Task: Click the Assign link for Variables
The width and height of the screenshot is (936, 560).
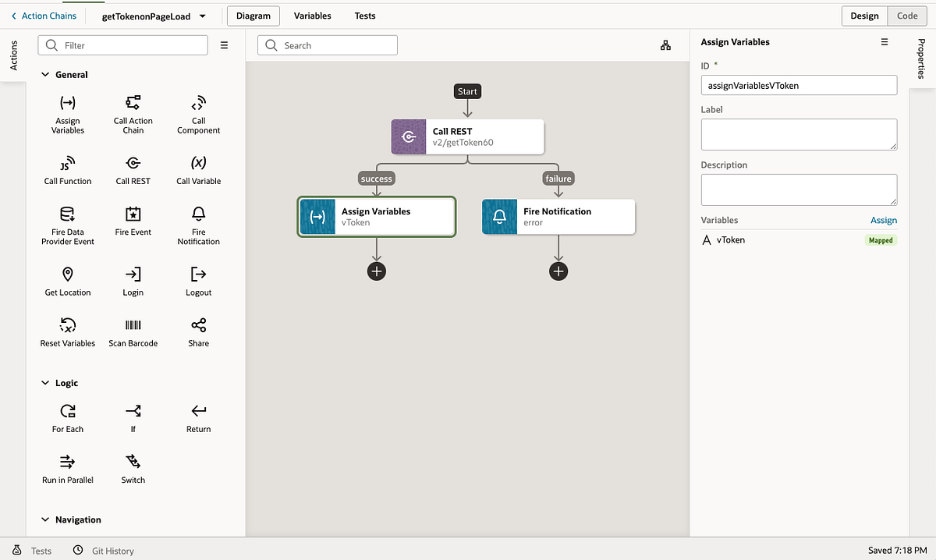Action: 884,220
